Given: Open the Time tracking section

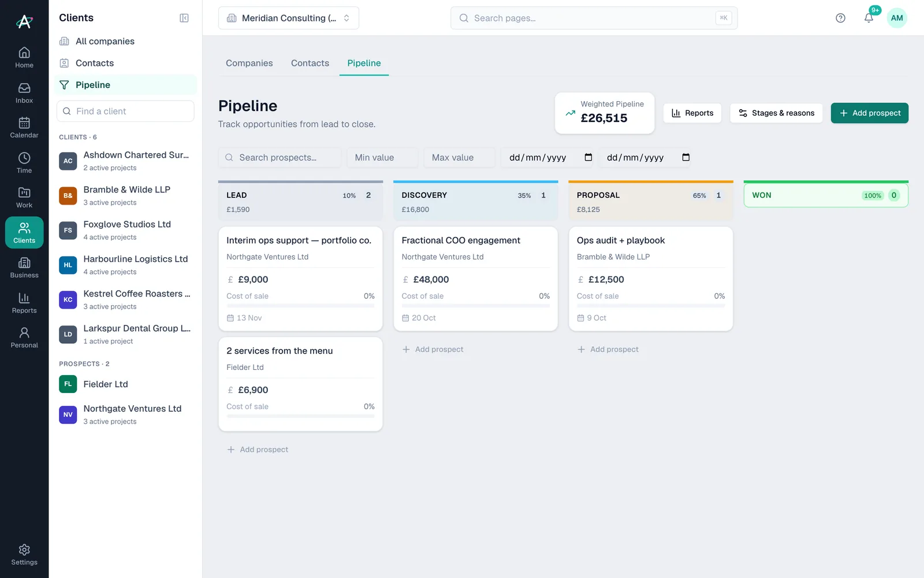Looking at the screenshot, I should [24, 163].
